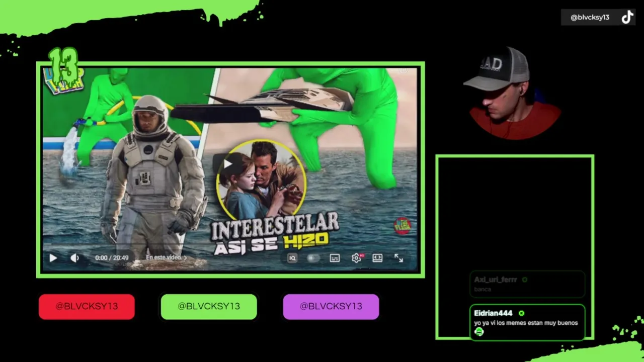The image size is (644, 362).
Task: Click the message 'yo ya vi los memes estan muy buenos'
Action: click(526, 323)
